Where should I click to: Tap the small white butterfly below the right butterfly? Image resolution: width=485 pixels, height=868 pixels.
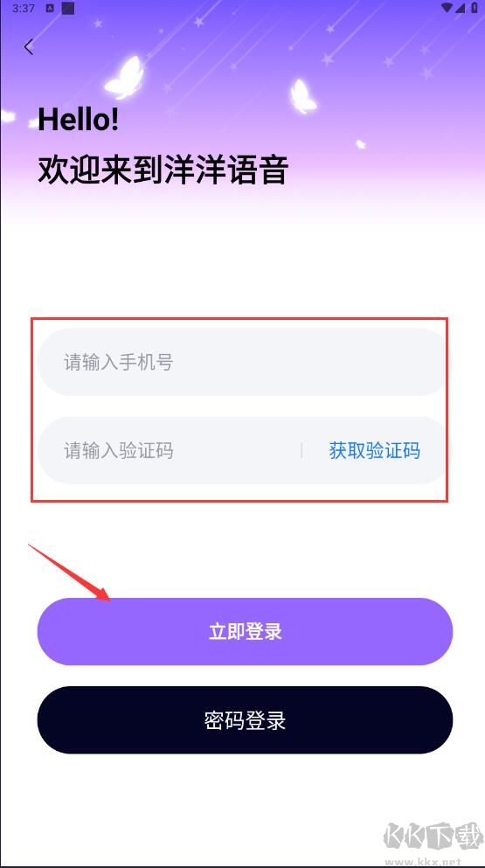360,144
